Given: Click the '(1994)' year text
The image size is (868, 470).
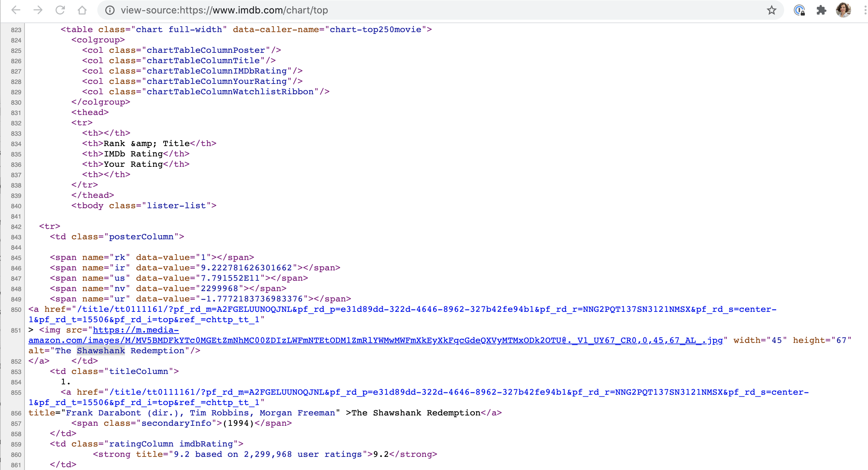Looking at the screenshot, I should (x=238, y=423).
